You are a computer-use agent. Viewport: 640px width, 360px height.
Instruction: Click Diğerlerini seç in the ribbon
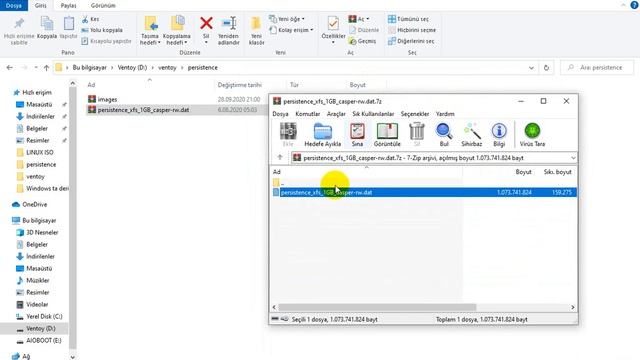click(x=411, y=41)
